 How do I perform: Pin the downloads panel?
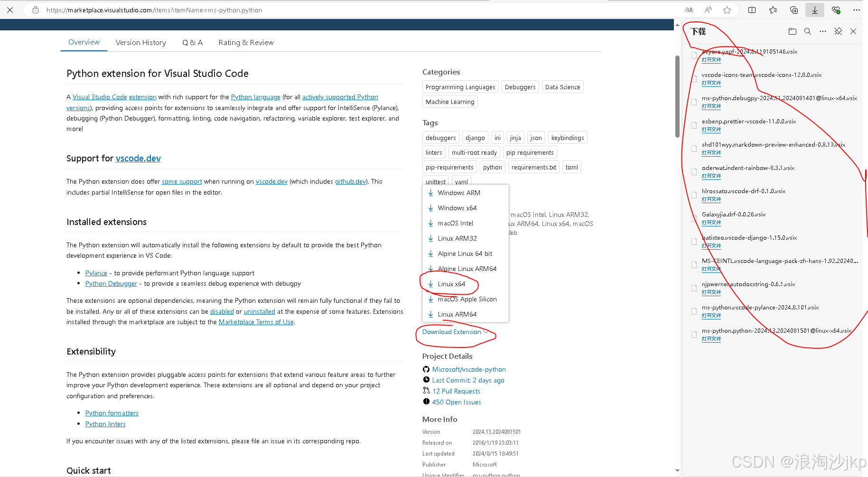838,31
